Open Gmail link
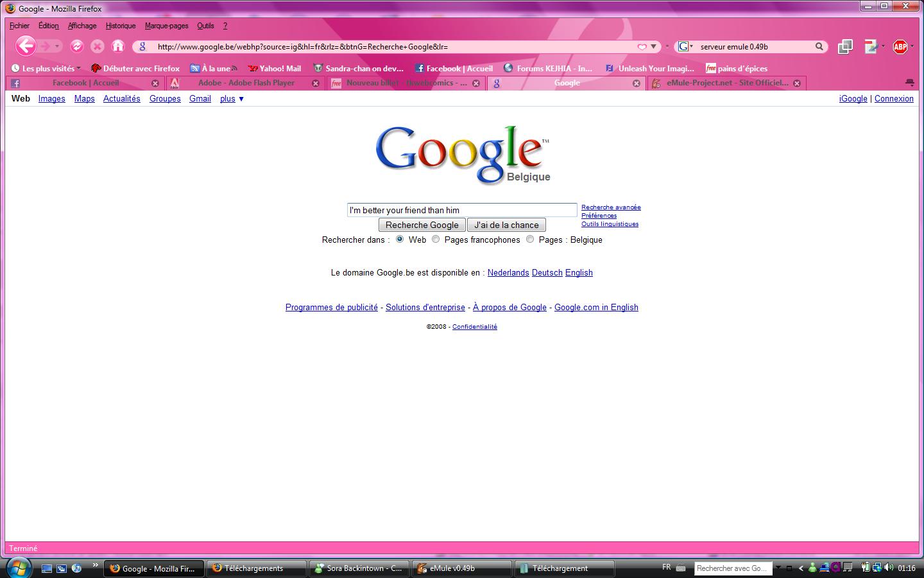This screenshot has height=578, width=924. (200, 99)
